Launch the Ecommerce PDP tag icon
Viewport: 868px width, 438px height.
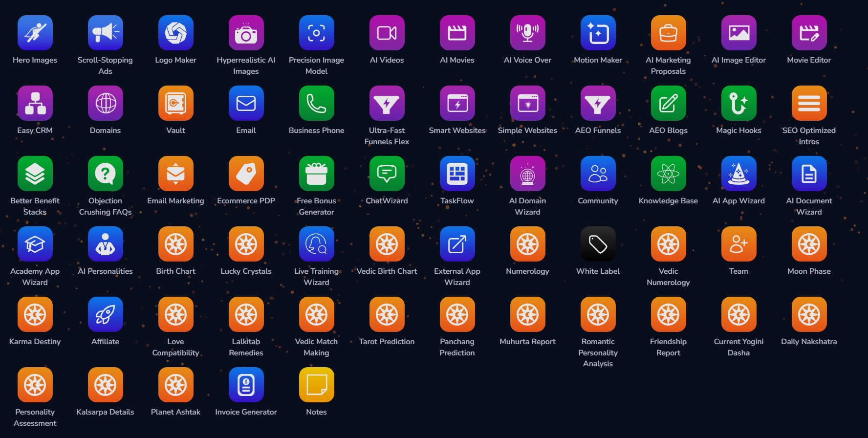[246, 174]
